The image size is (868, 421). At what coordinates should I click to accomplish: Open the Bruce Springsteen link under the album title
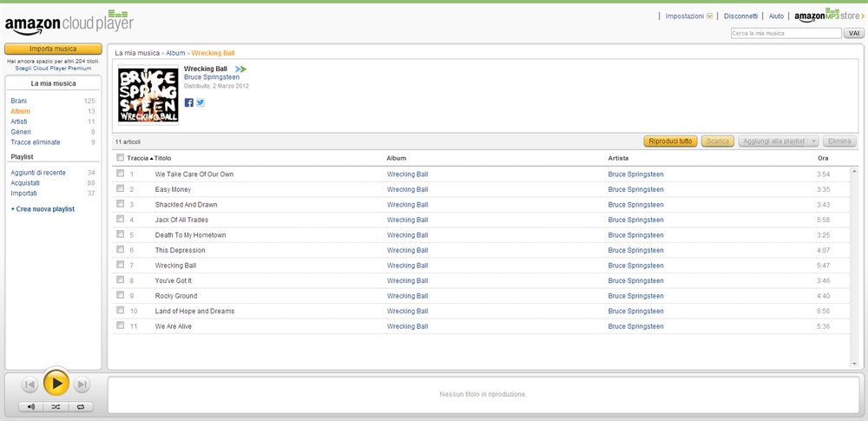coord(212,77)
